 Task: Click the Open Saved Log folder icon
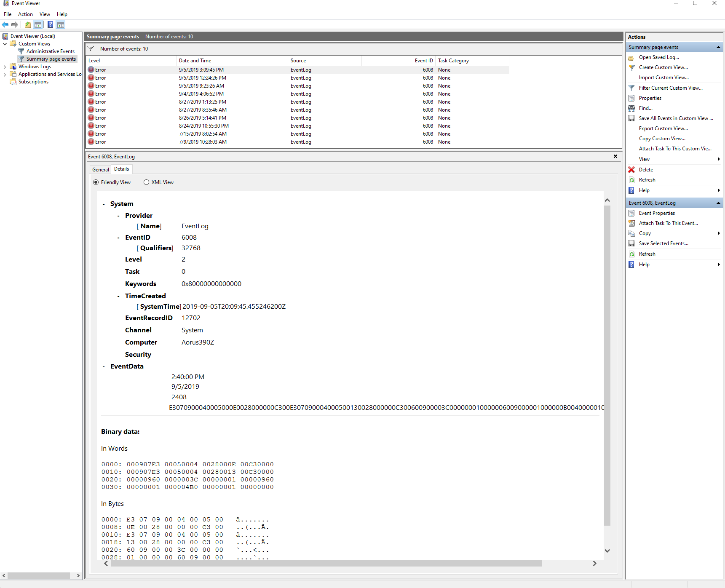[631, 57]
